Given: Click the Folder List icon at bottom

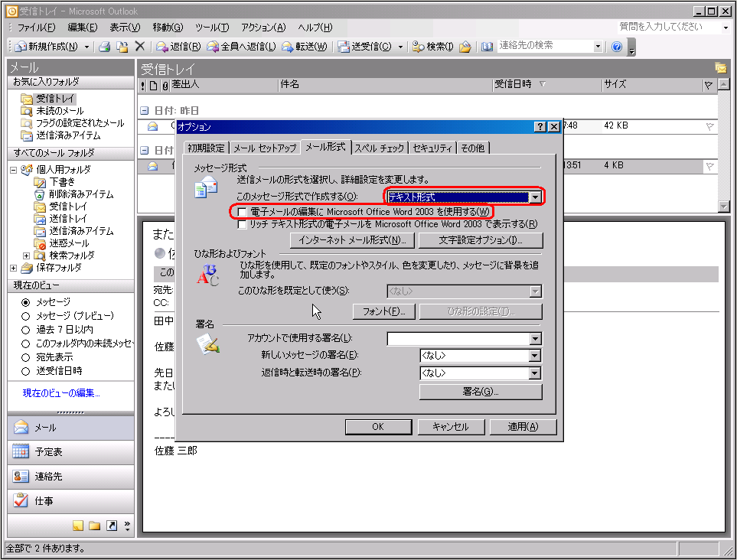Looking at the screenshot, I should [94, 526].
